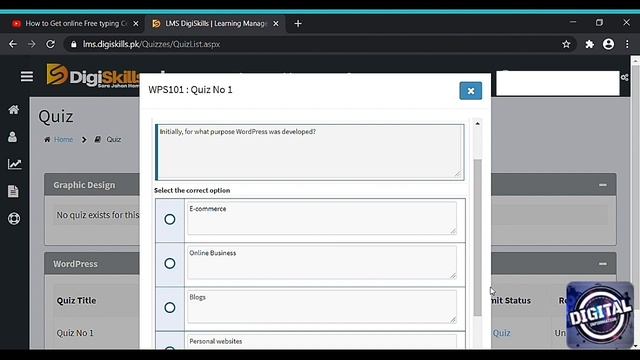Screen dimensions: 640x360
Task: Click the Quiz Title column header
Action: click(x=76, y=300)
